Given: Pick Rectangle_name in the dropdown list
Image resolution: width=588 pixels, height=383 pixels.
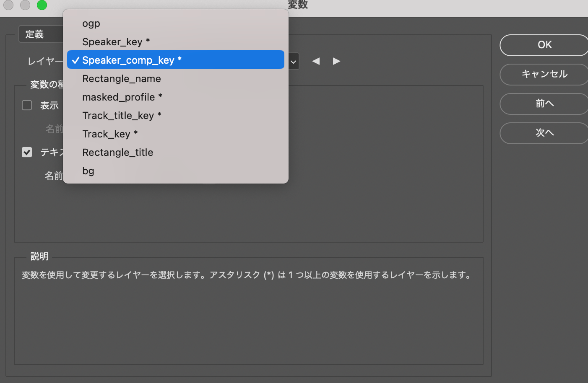Looking at the screenshot, I should coord(176,79).
